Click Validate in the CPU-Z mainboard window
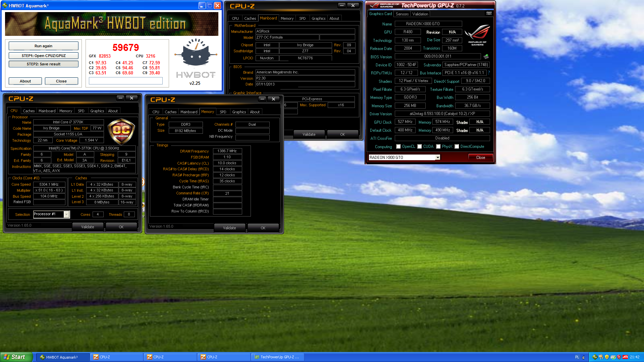The height and width of the screenshot is (362, 644). tap(309, 134)
